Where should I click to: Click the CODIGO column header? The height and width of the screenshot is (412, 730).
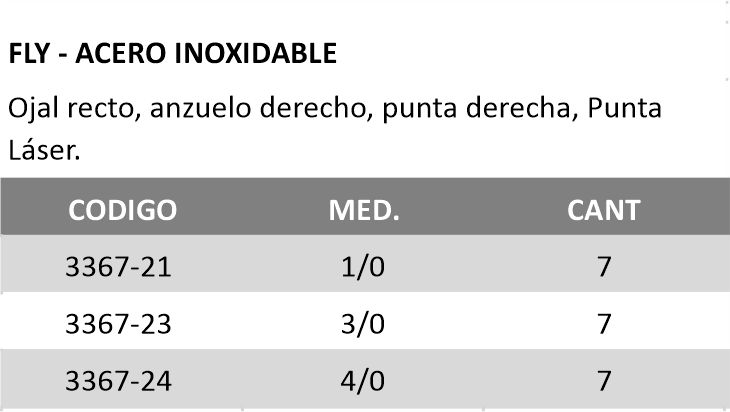point(123,210)
